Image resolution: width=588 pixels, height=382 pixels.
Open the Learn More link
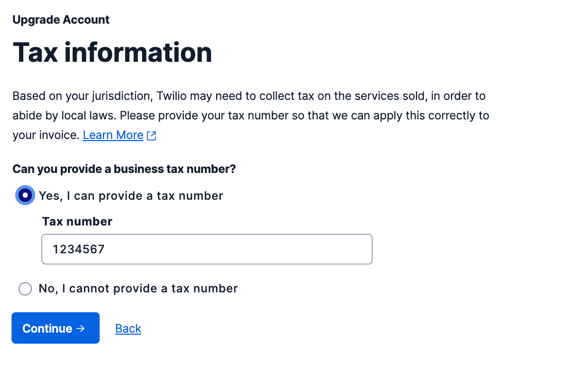[113, 135]
